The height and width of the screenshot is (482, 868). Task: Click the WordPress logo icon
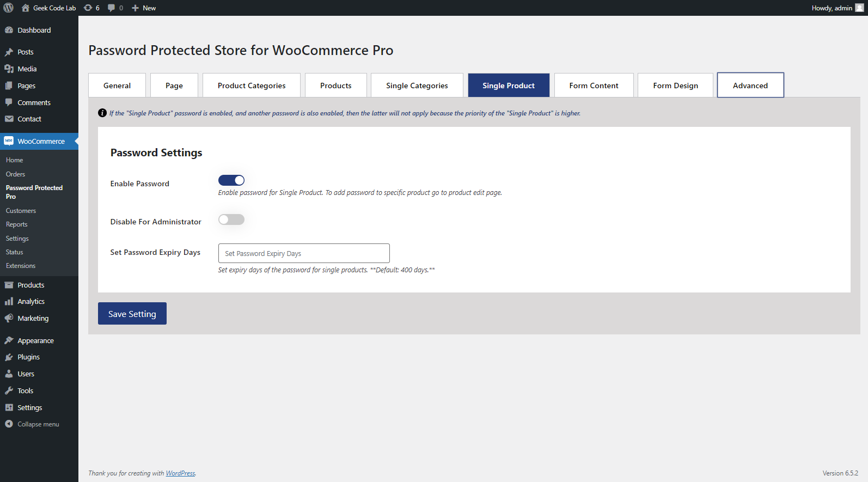(9, 8)
